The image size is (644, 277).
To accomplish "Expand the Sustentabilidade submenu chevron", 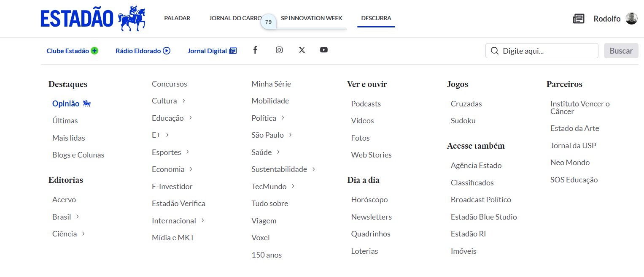I will tap(314, 169).
